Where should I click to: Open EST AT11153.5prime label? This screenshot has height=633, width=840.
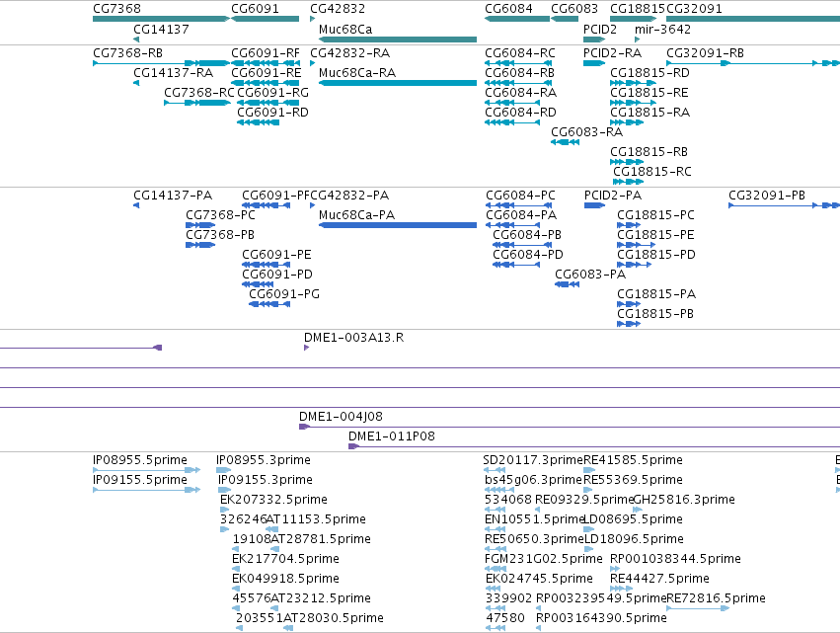(316, 519)
